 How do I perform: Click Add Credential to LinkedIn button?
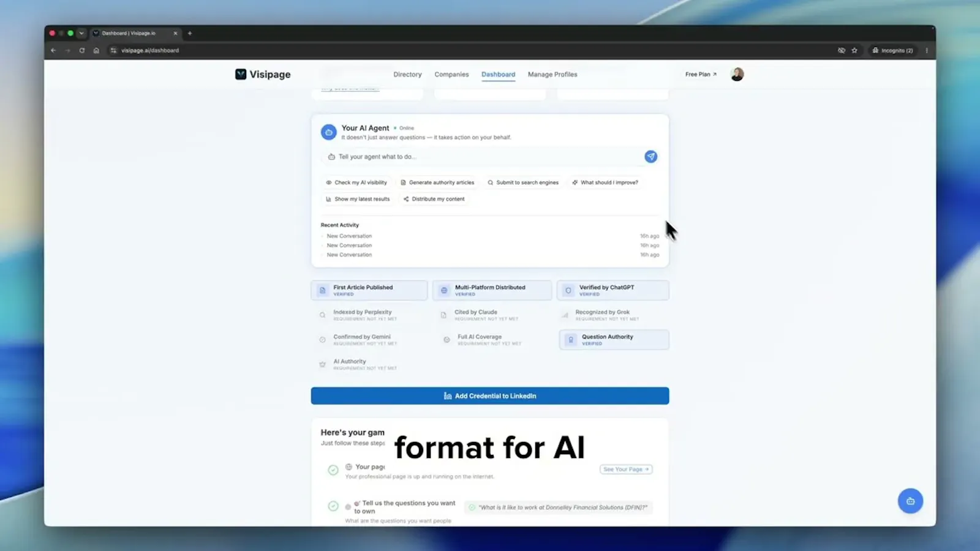tap(490, 396)
